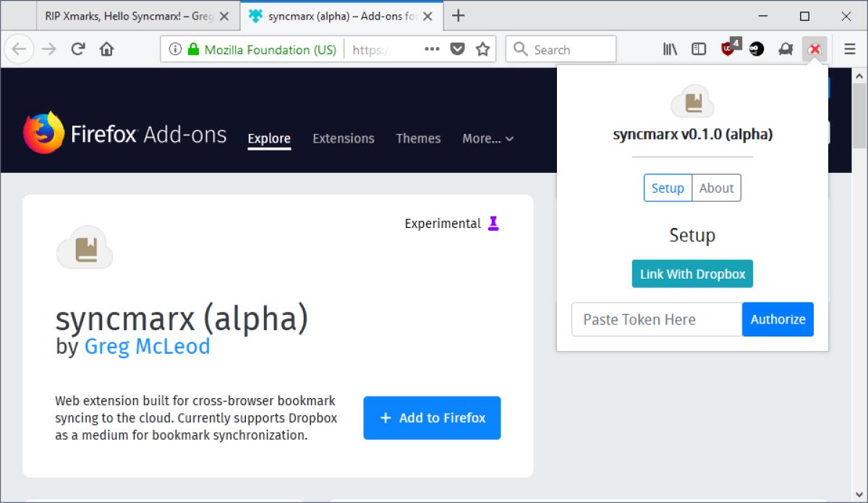Open Greg McLeod's author page

147,346
